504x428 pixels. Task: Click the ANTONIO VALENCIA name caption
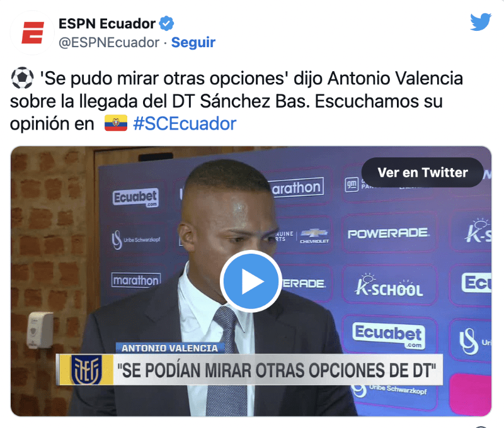(169, 348)
